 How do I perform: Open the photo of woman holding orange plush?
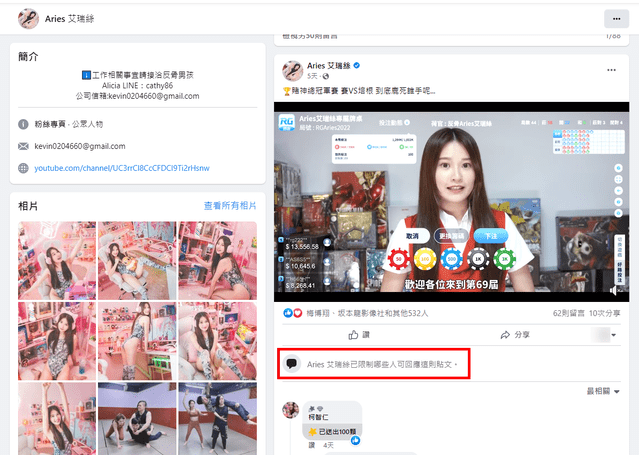coord(137,261)
